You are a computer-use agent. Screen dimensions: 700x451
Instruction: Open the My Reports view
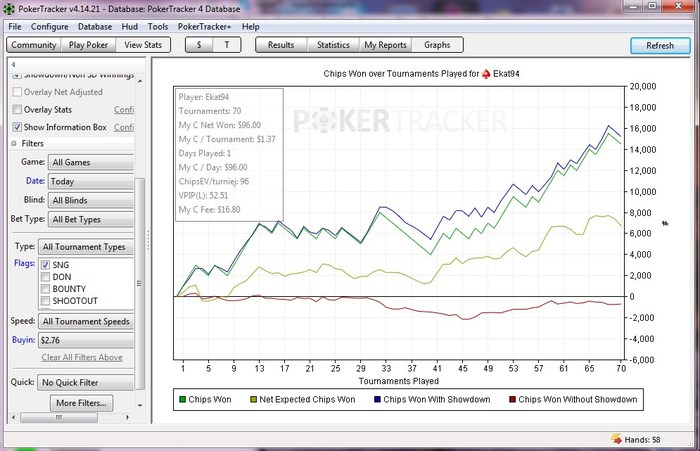(385, 45)
